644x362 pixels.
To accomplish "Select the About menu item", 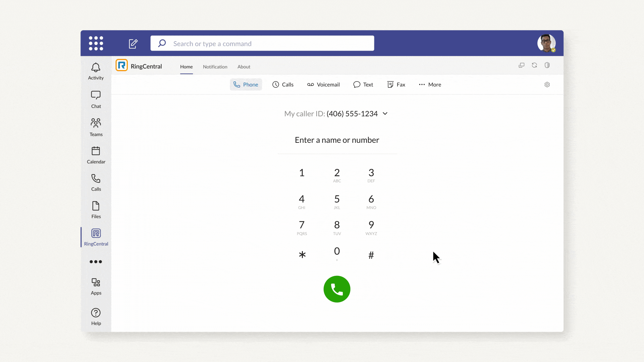I will [244, 66].
